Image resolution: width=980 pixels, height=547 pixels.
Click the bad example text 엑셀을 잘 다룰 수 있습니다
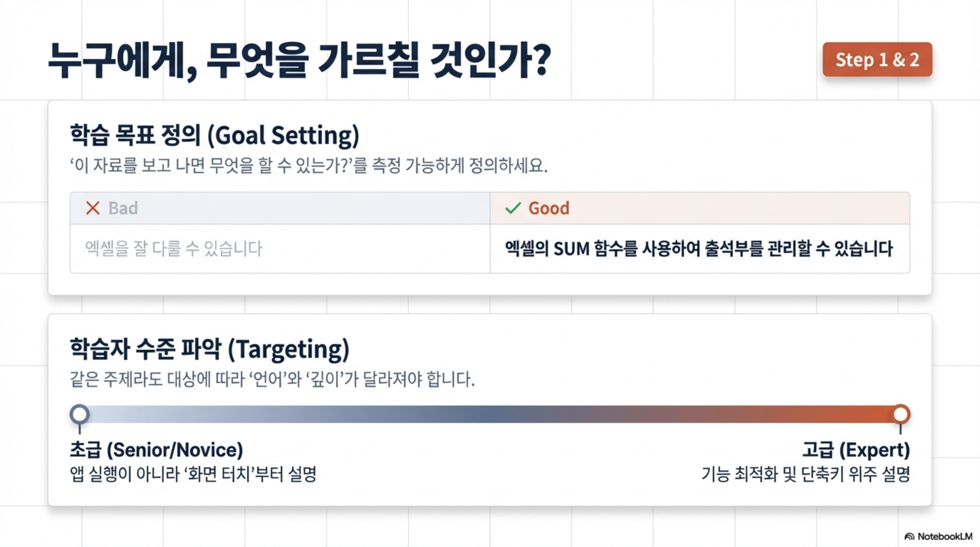tap(173, 248)
